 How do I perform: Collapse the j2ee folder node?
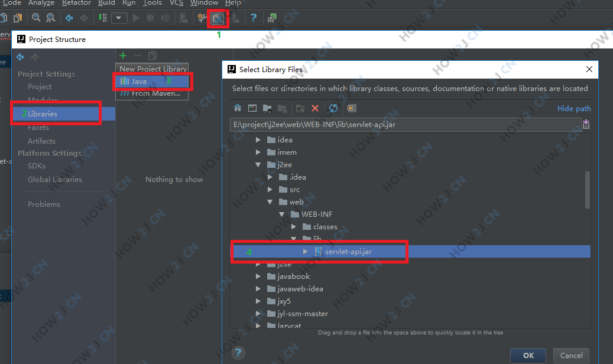[x=258, y=165]
